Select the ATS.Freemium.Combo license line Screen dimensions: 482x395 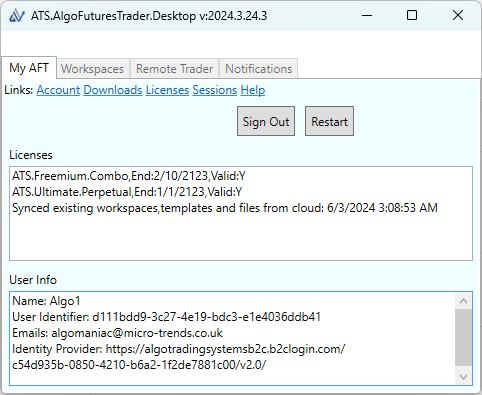[x=129, y=176]
